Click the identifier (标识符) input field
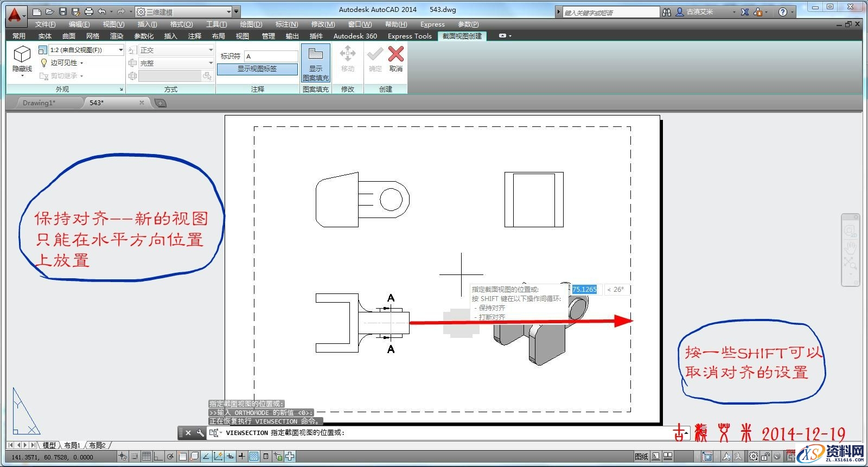This screenshot has width=868, height=467. (x=271, y=56)
